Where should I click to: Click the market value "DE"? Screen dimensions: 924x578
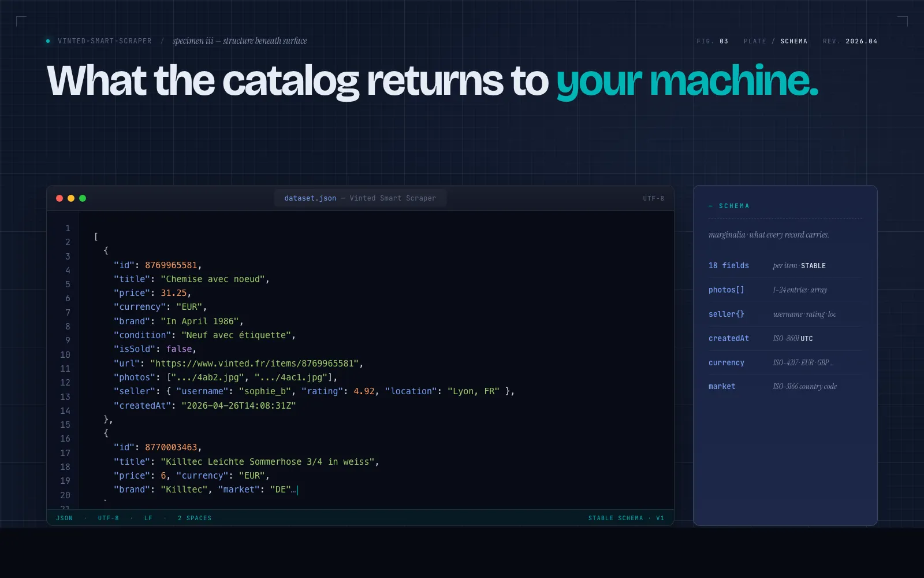coord(281,490)
